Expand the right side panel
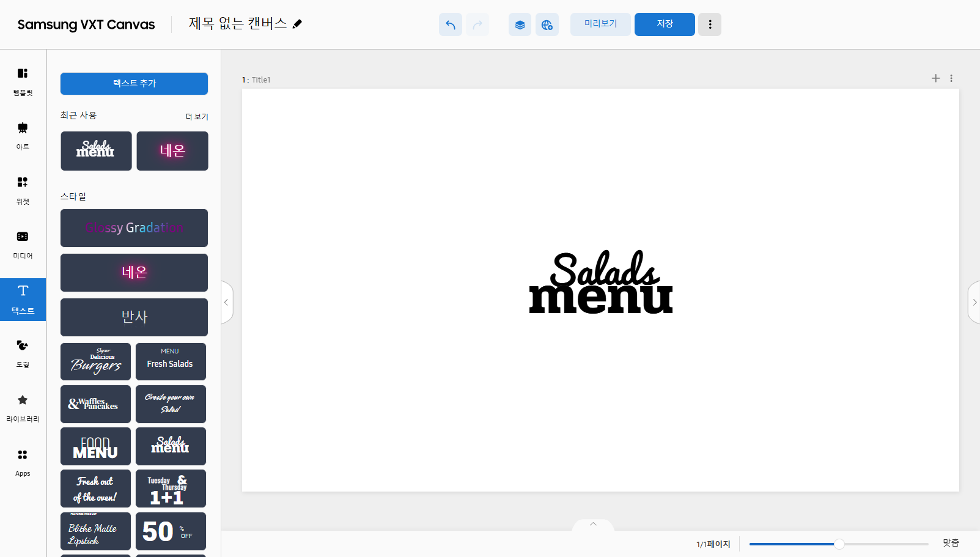This screenshot has height=557, width=980. (974, 302)
